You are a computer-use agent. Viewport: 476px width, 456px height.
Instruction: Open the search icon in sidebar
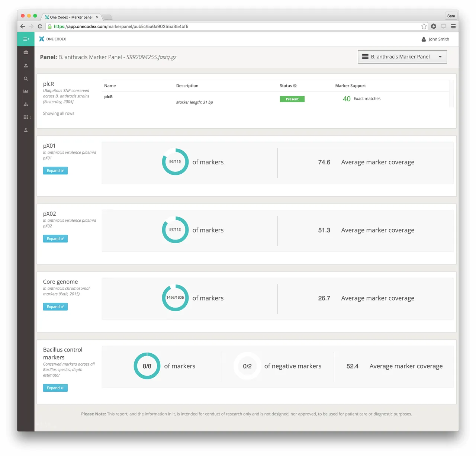coord(26,78)
